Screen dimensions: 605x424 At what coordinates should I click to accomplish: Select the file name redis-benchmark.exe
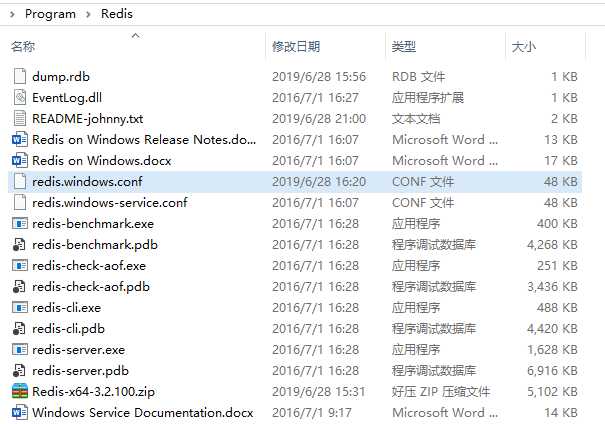coord(93,223)
